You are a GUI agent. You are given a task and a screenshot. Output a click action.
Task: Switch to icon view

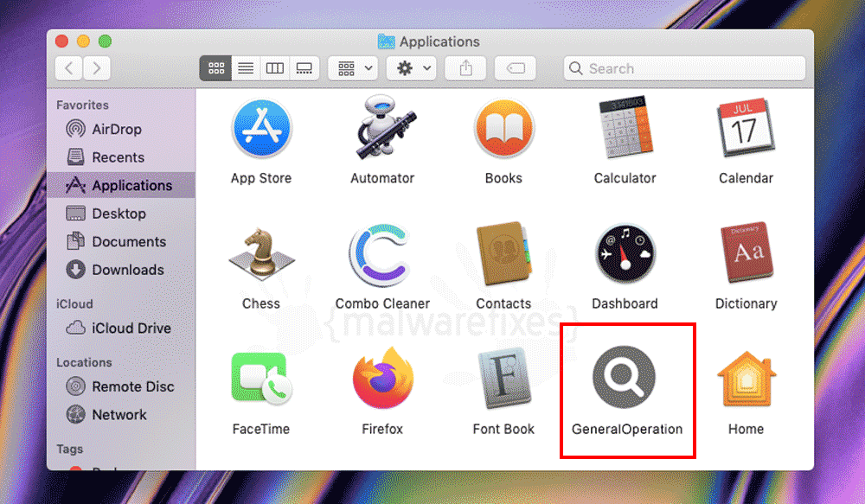coord(215,68)
